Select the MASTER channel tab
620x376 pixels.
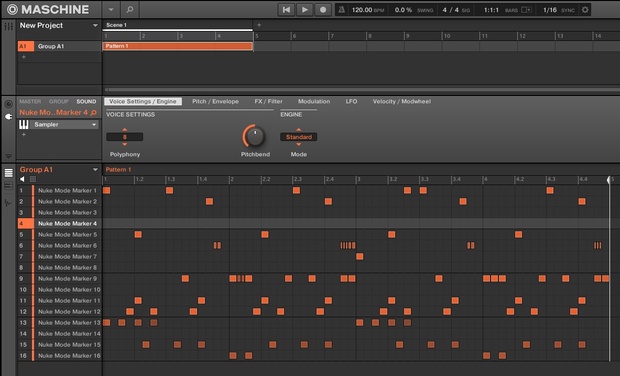point(30,102)
